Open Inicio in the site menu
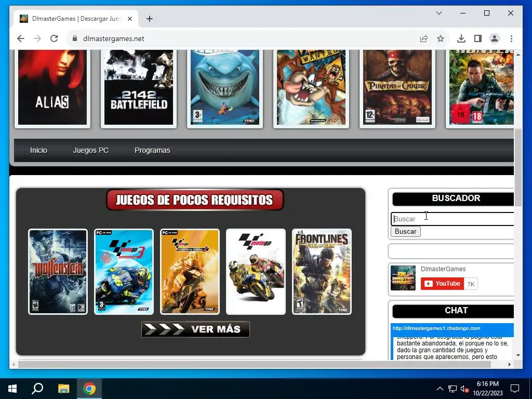532x399 pixels. 38,150
